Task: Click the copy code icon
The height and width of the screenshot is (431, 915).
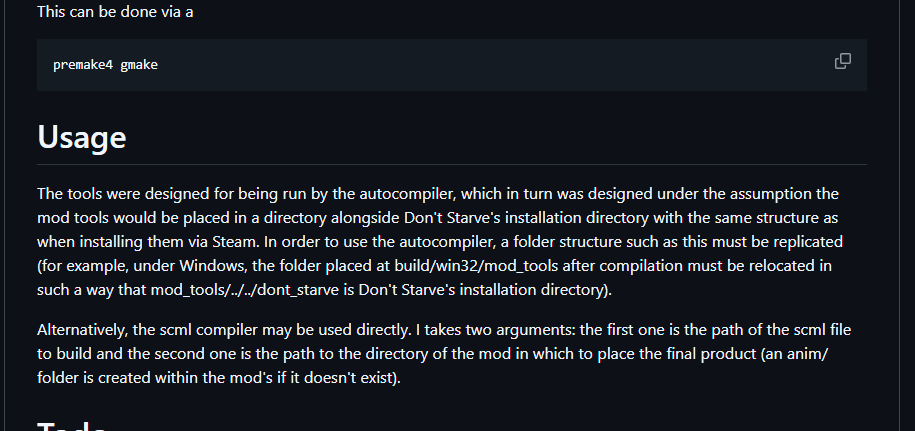Action: click(x=843, y=61)
